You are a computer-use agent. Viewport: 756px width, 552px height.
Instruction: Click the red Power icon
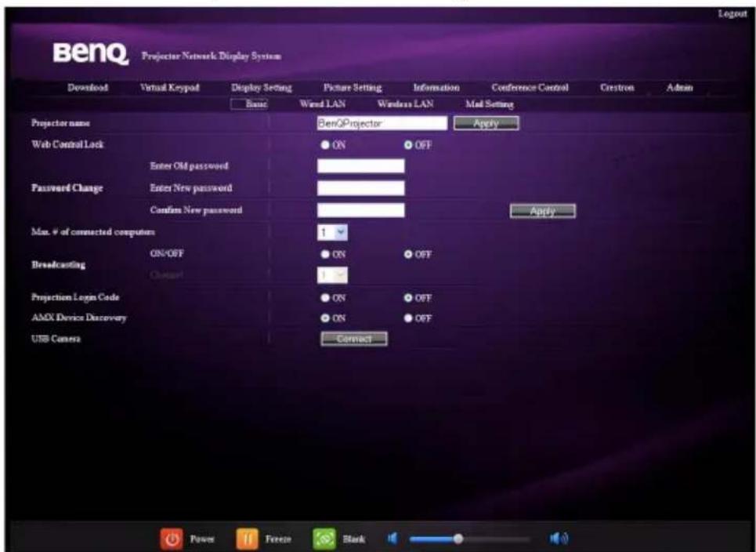pyautogui.click(x=171, y=539)
